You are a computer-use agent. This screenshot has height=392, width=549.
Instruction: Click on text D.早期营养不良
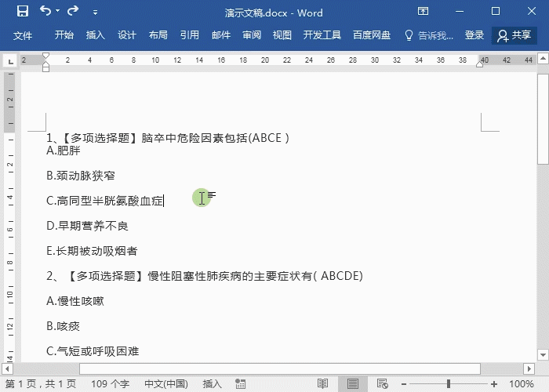click(x=87, y=226)
